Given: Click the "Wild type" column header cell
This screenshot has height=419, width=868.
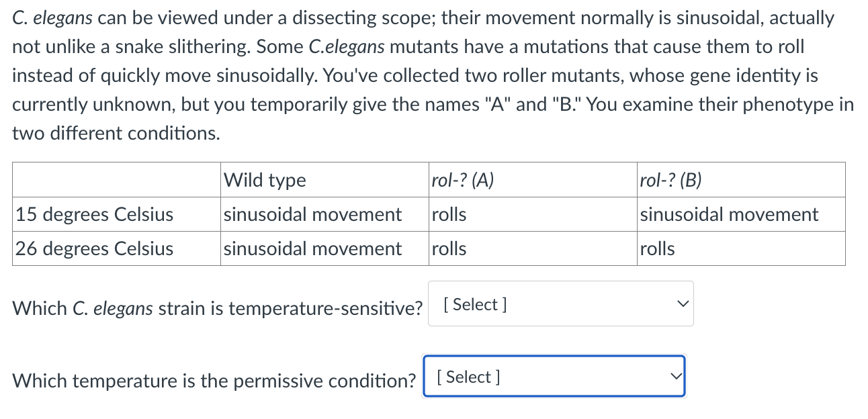Looking at the screenshot, I should (324, 180).
